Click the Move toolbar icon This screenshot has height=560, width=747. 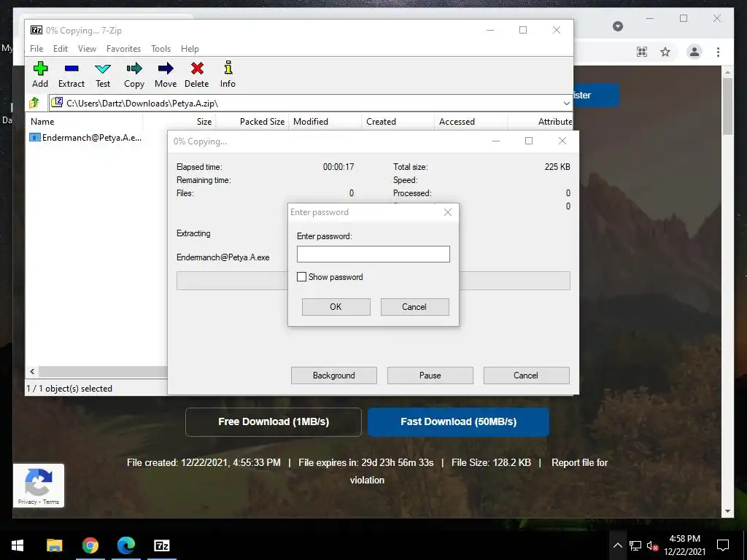pyautogui.click(x=166, y=74)
